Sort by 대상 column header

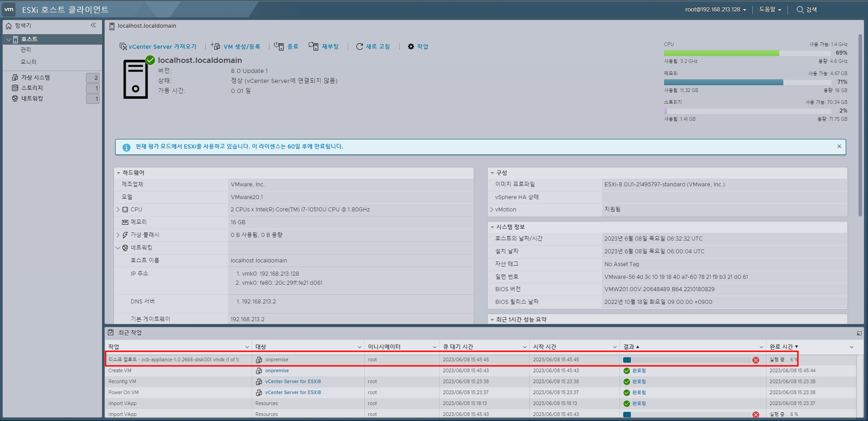261,347
